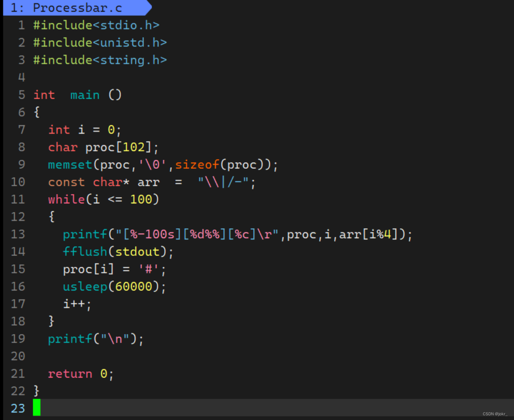514x420 pixels.
Task: Click the opening brace on line 6
Action: point(37,112)
